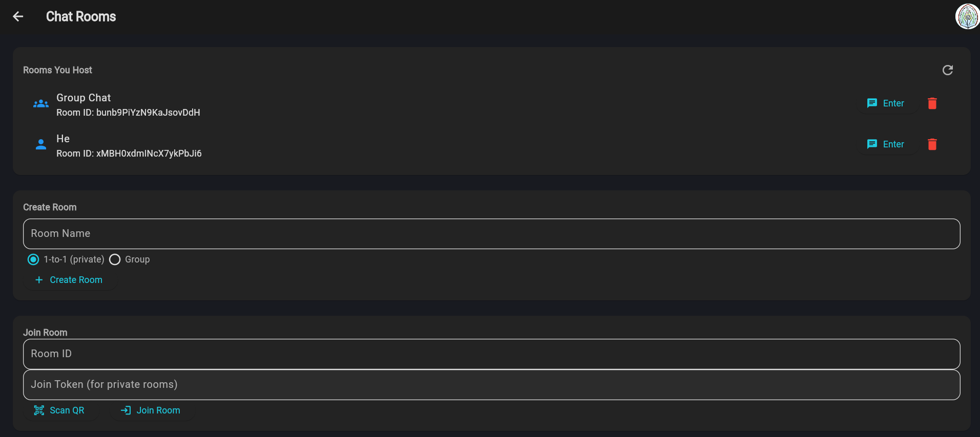Click the Chat Rooms page title

81,16
